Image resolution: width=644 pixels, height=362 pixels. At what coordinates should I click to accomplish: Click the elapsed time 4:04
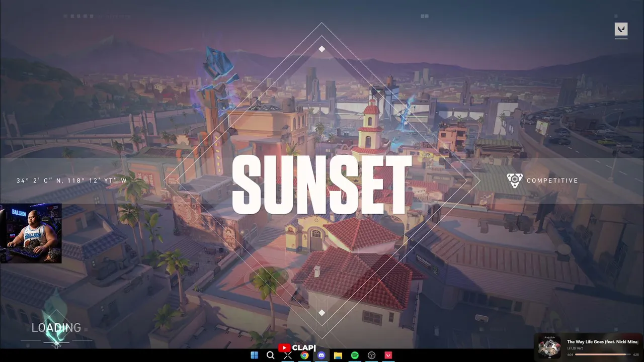(x=570, y=354)
